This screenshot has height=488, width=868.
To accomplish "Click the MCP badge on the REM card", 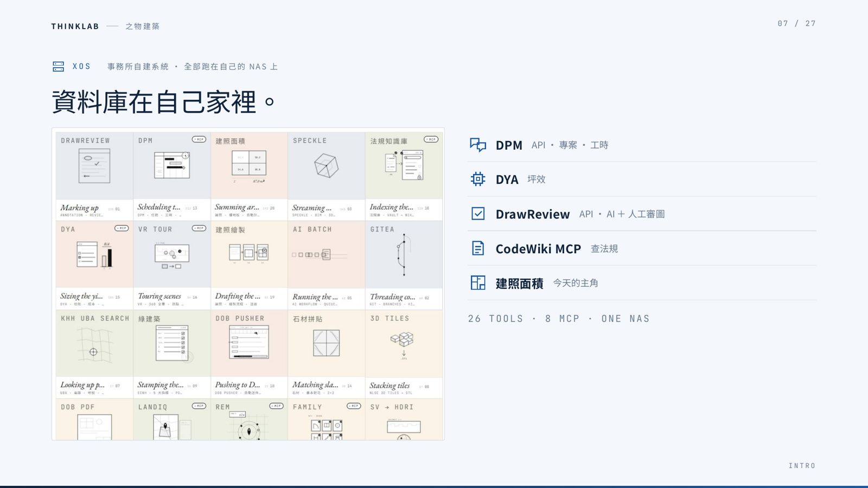I will click(277, 406).
